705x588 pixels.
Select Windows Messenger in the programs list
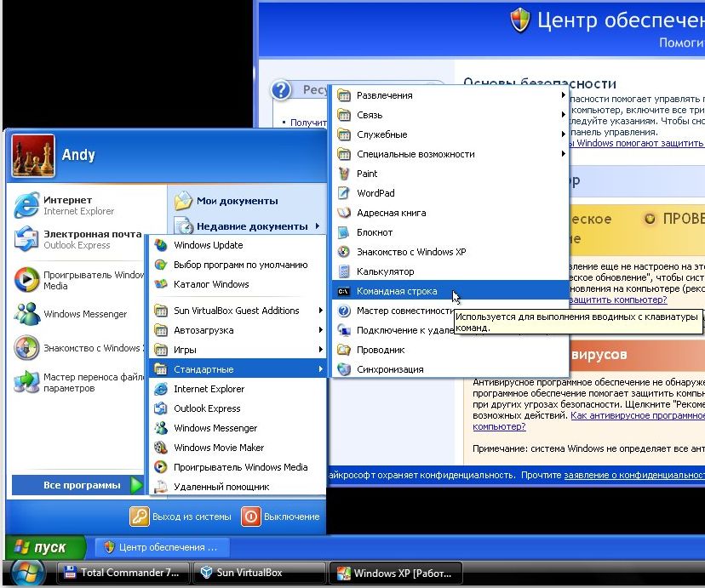238,428
